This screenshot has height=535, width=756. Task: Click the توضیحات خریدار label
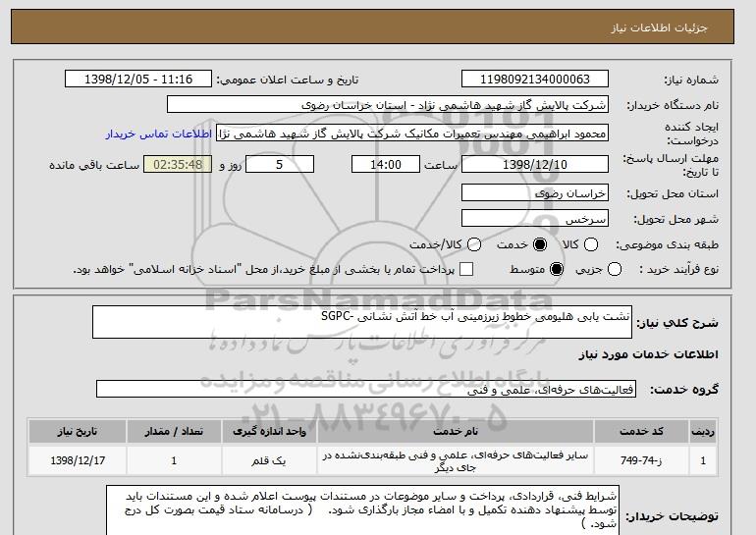[x=673, y=516]
